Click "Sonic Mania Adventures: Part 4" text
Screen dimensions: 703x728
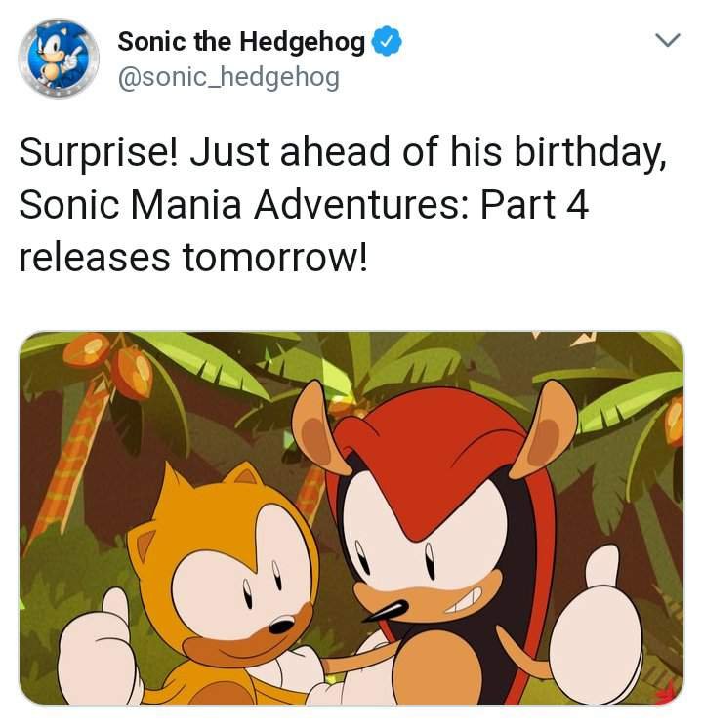pyautogui.click(x=304, y=204)
